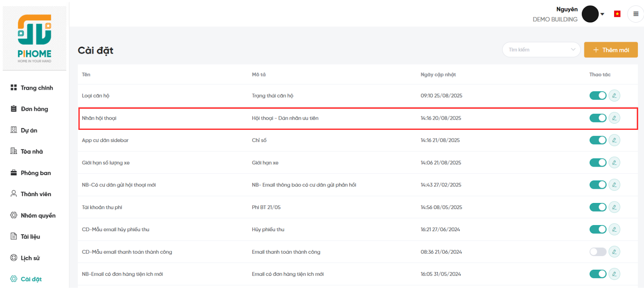Click the Thêm mới button
This screenshot has width=644, height=288.
coord(611,50)
